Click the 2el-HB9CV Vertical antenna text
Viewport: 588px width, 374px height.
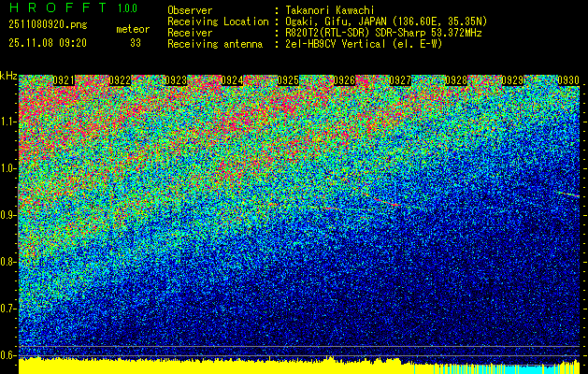pyautogui.click(x=365, y=44)
